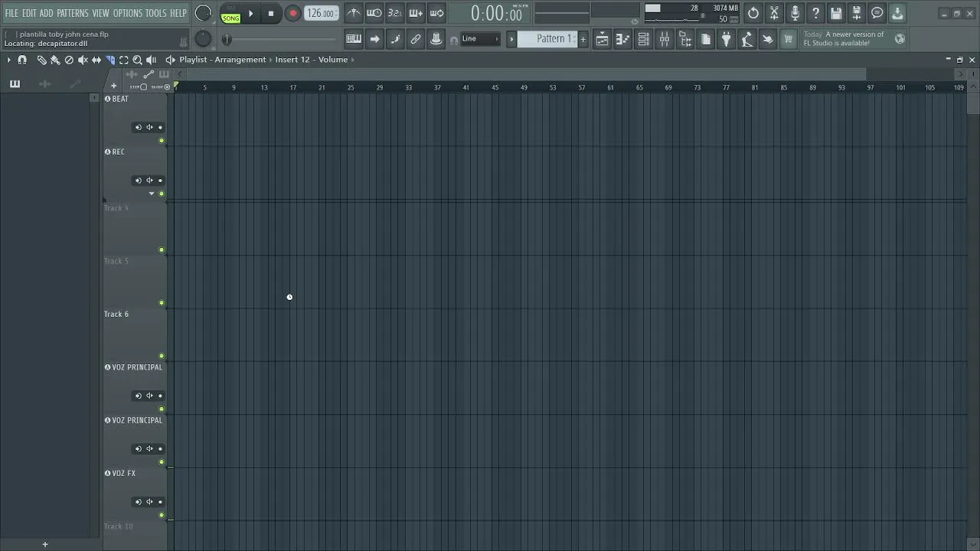The image size is (980, 551).
Task: Click the touch controllers icon
Action: coord(768,39)
